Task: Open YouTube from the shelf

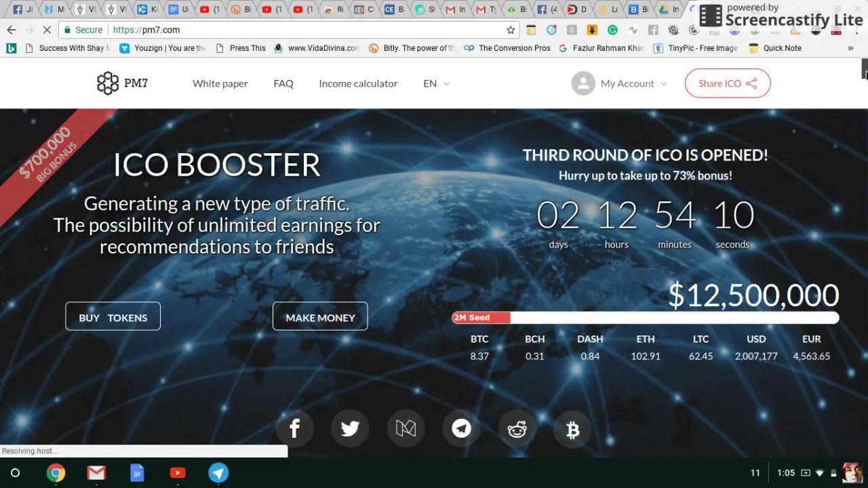Action: pyautogui.click(x=178, y=473)
